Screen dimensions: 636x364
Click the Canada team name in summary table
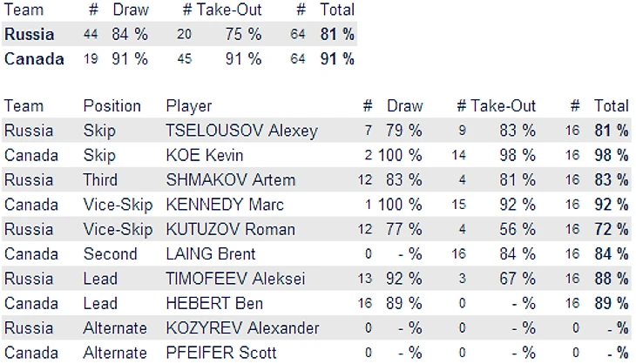tap(34, 59)
